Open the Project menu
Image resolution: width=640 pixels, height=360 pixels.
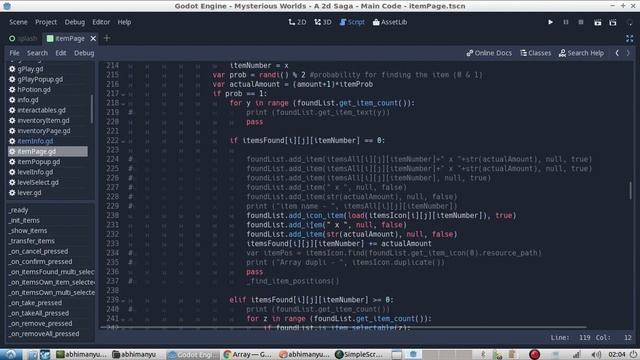point(46,22)
